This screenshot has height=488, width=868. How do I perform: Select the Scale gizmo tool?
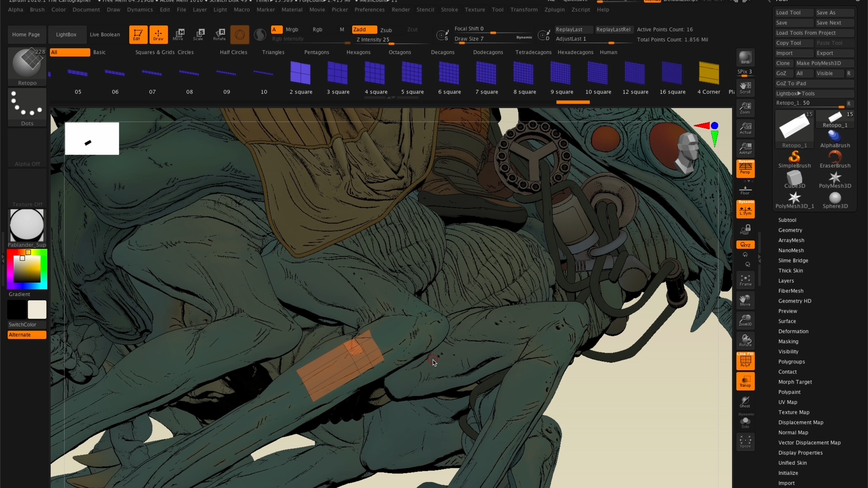click(x=199, y=34)
